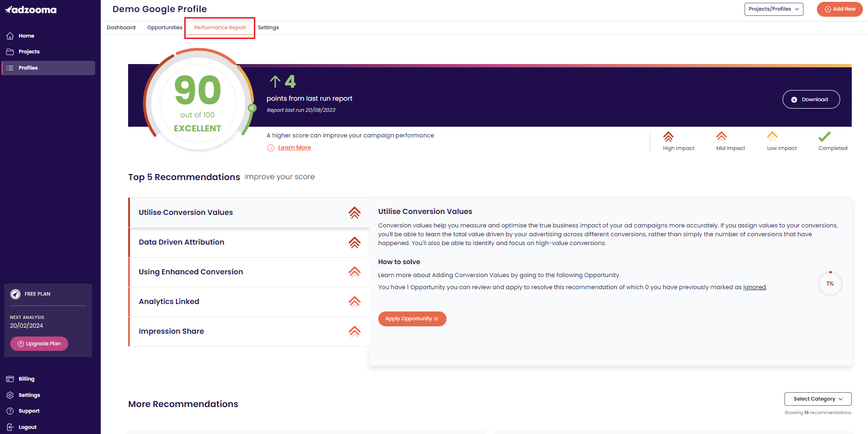Click the Billing card icon
The image size is (868, 434).
(10, 379)
